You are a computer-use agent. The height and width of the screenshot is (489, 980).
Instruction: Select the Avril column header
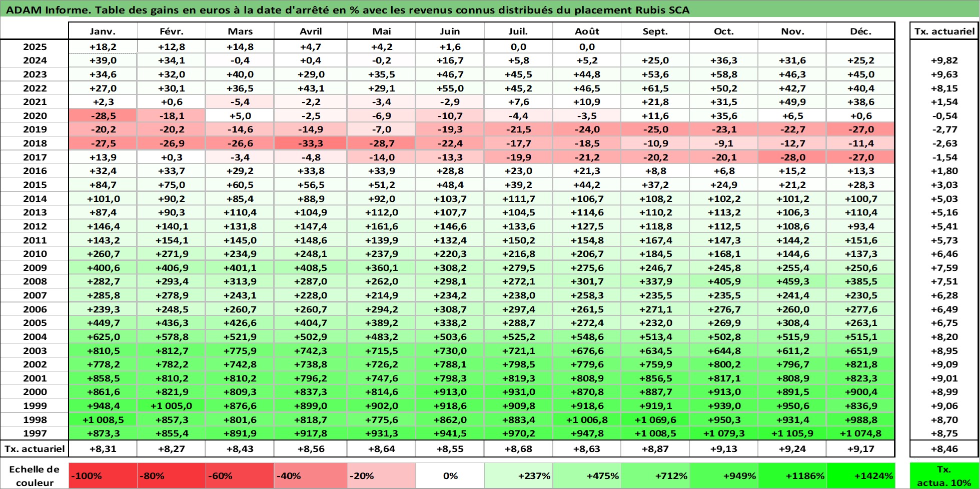[311, 31]
